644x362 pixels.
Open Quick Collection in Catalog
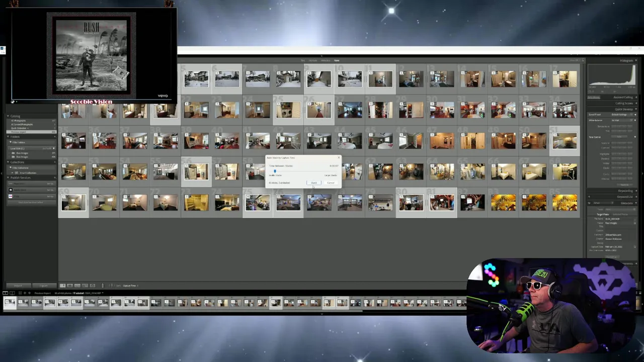point(19,128)
